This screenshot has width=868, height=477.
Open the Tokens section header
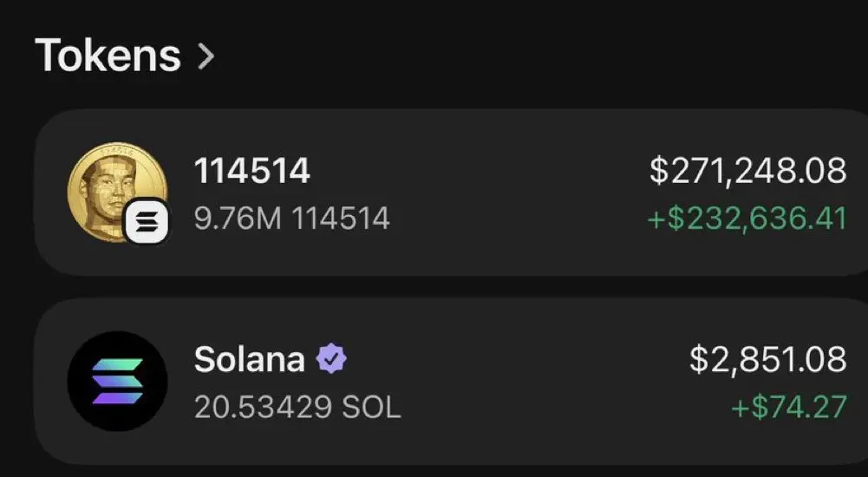pos(108,56)
